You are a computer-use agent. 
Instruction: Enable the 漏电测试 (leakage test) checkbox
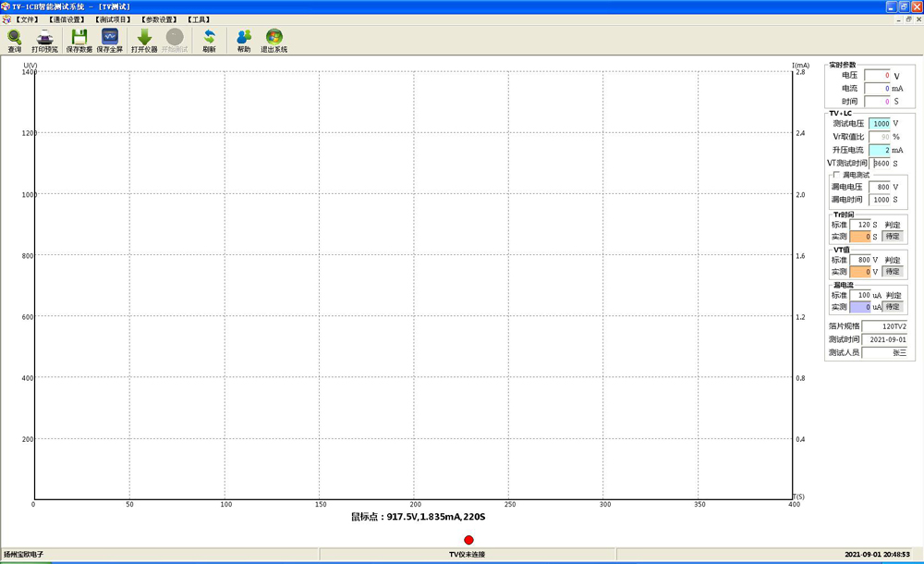836,175
